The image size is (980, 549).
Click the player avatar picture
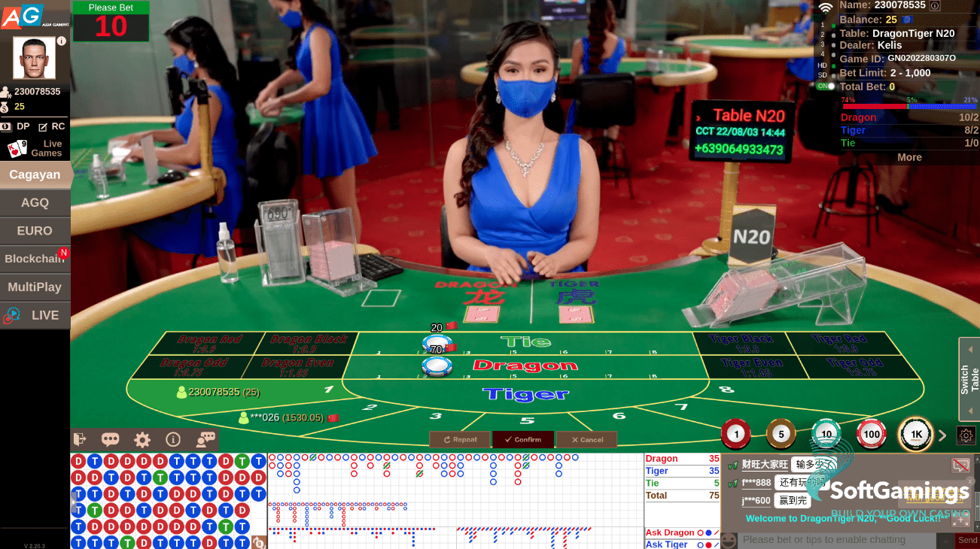pos(35,58)
